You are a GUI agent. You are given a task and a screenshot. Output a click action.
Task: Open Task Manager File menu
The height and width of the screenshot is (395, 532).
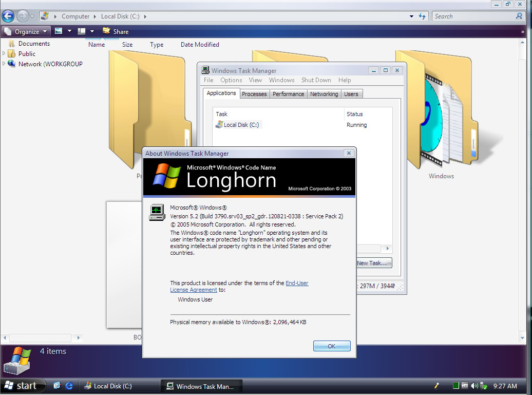208,80
